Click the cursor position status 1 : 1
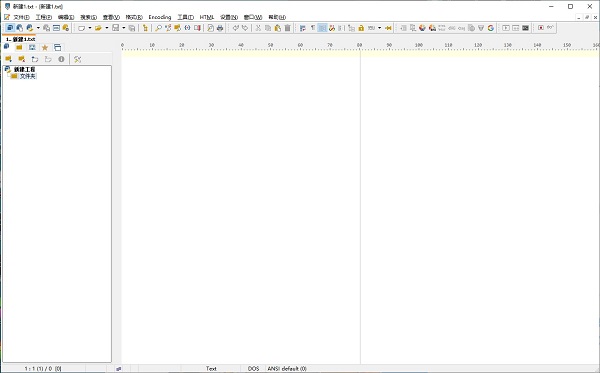Viewport: 600px width, 373px height. pyautogui.click(x=43, y=368)
